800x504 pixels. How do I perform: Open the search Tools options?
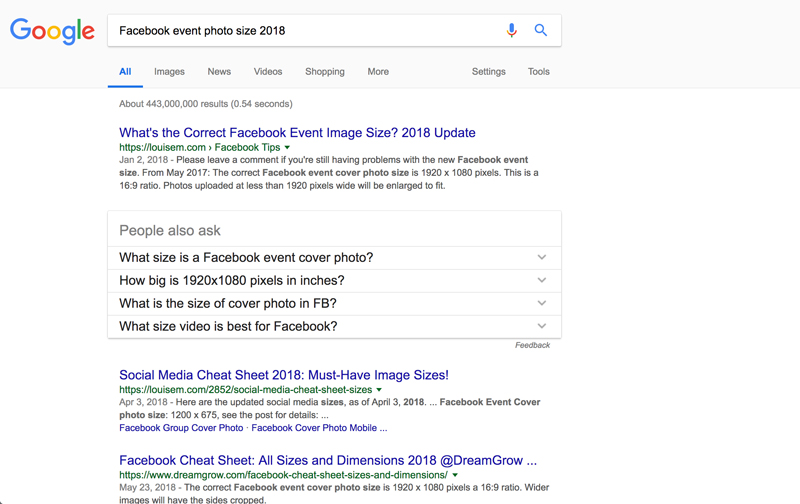tap(539, 72)
